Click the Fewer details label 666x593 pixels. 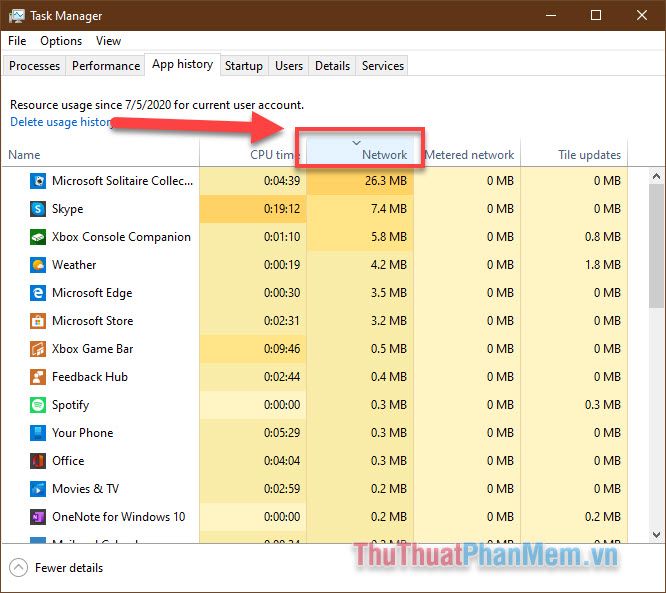coord(69,568)
